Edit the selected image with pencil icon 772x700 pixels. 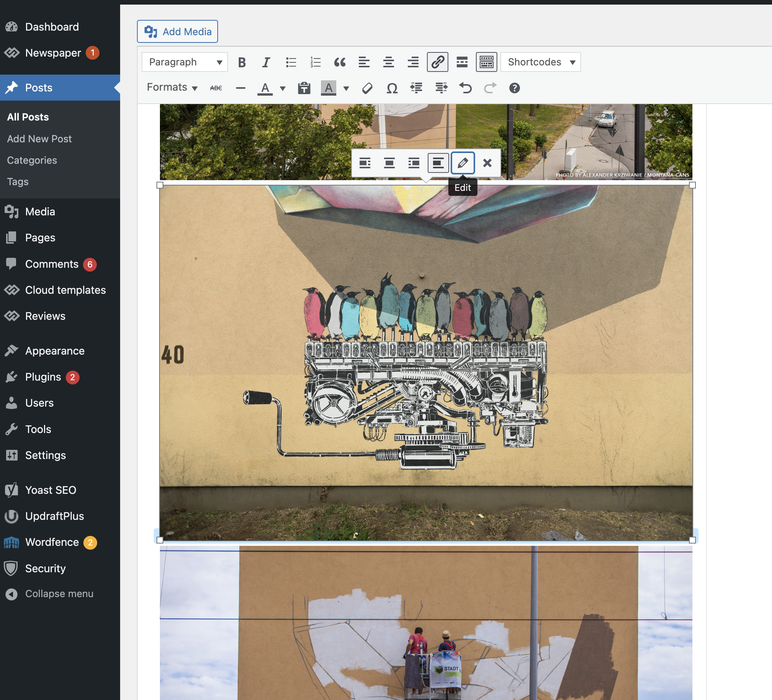[463, 163]
